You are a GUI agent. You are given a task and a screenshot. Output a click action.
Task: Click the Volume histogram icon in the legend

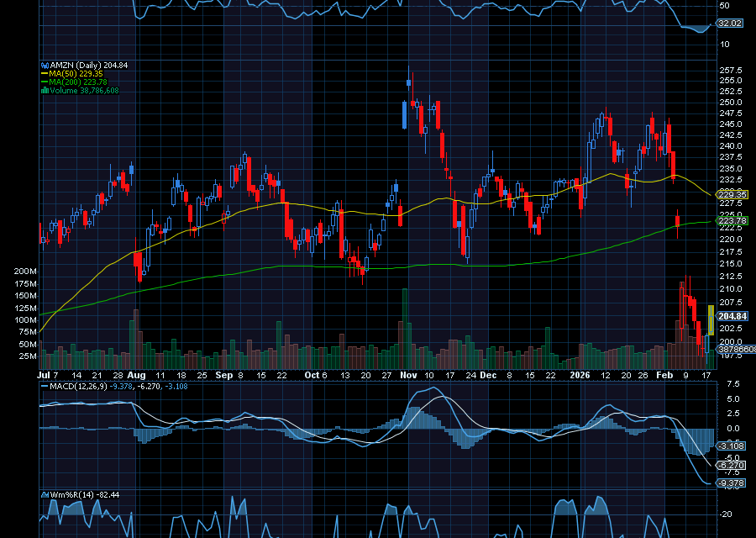(45, 88)
